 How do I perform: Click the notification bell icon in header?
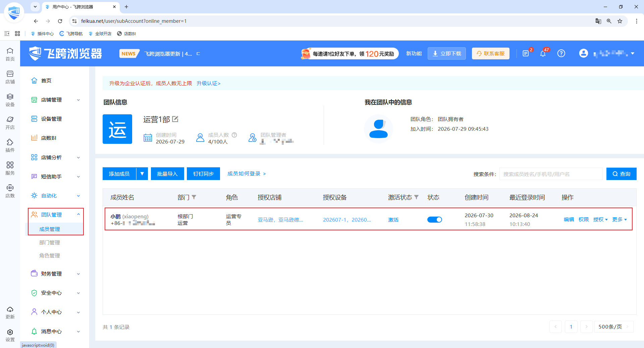point(543,54)
